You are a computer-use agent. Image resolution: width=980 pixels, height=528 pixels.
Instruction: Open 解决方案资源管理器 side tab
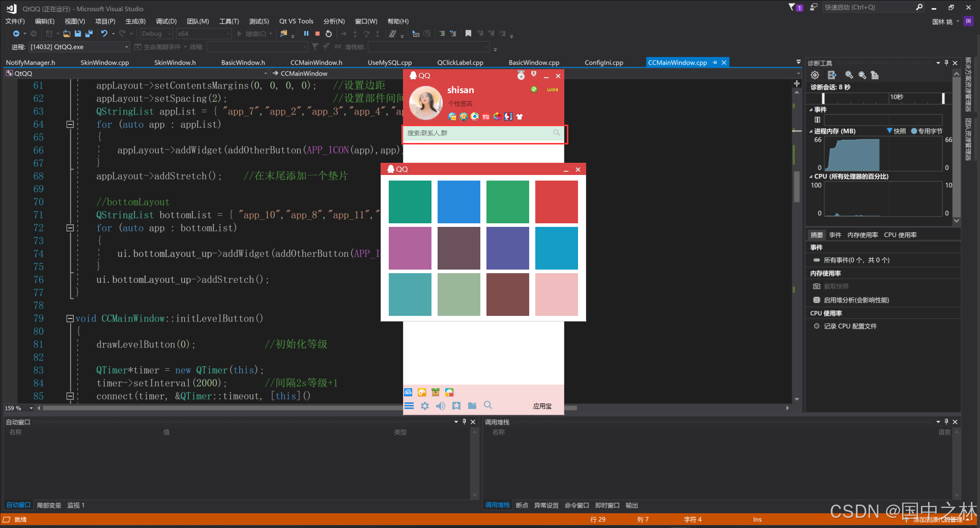(968, 84)
